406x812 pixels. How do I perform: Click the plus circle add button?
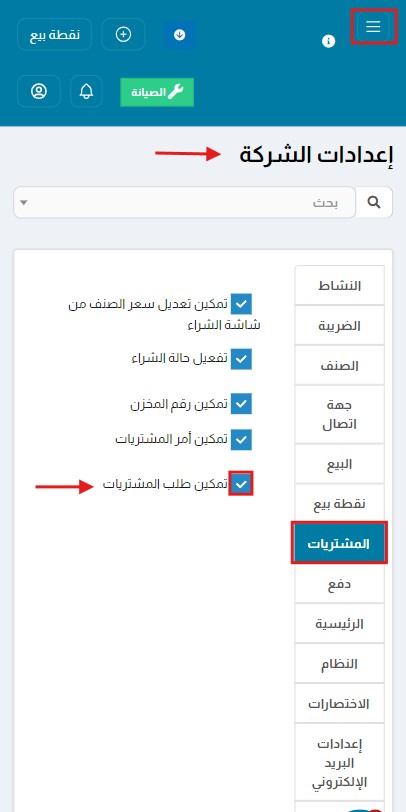[x=123, y=34]
